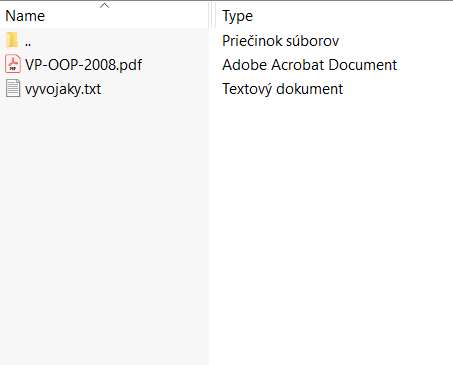Select the VP-OOP-2008.pdf file name
453x365 pixels.
[83, 65]
